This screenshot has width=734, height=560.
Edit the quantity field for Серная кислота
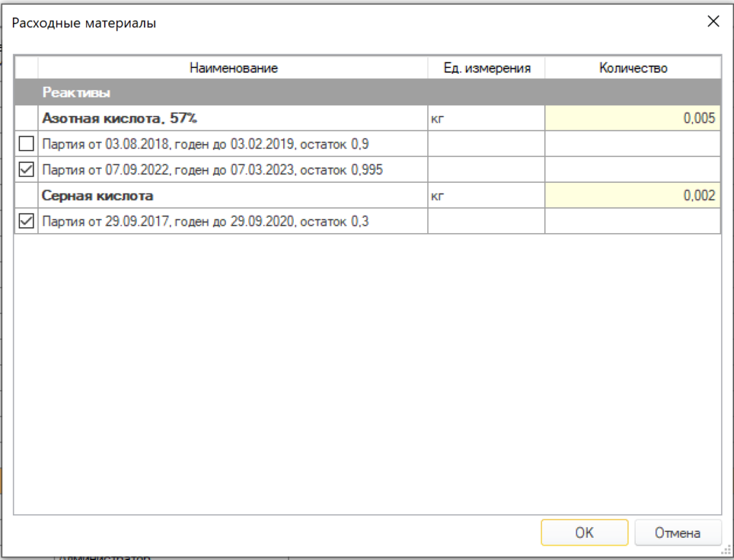pyautogui.click(x=632, y=195)
